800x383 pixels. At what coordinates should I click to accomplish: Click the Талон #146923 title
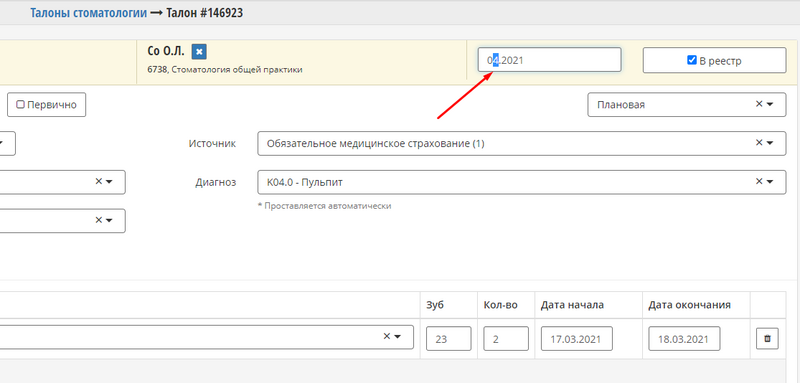click(205, 13)
